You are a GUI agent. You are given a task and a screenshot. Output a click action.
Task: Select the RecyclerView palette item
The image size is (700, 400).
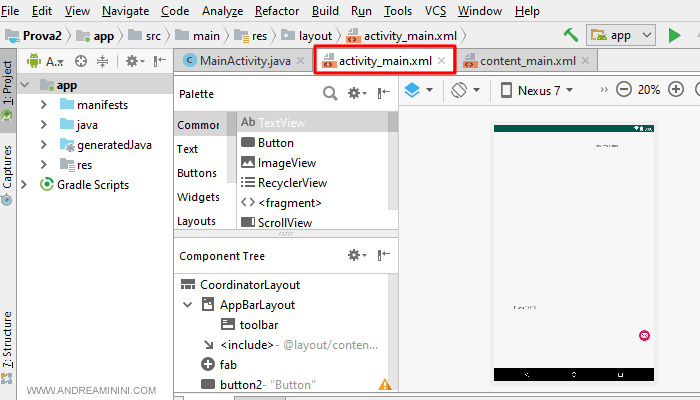pos(312,183)
